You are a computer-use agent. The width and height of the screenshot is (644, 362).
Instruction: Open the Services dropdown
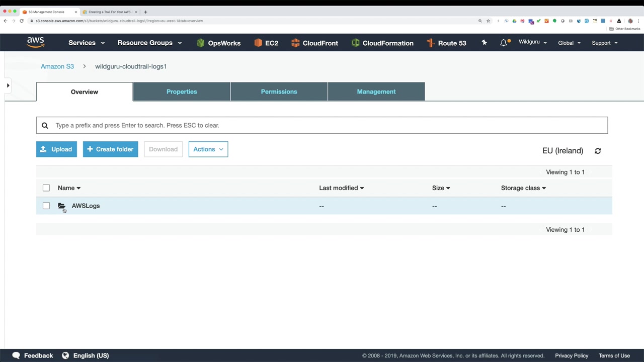point(87,43)
